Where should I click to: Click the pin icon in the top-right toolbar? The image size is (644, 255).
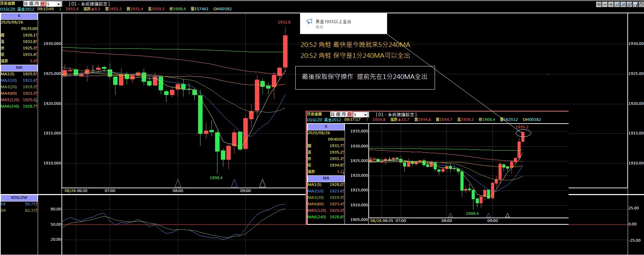(x=599, y=4)
